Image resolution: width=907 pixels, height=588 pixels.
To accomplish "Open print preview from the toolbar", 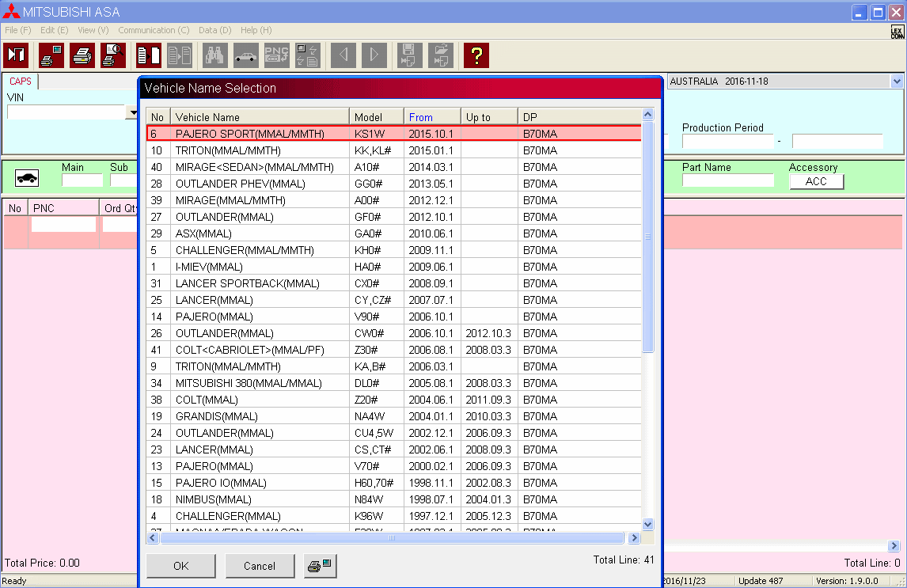I will [113, 55].
